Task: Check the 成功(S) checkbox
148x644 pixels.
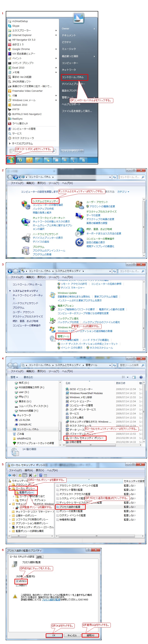Action: click(x=17, y=581)
